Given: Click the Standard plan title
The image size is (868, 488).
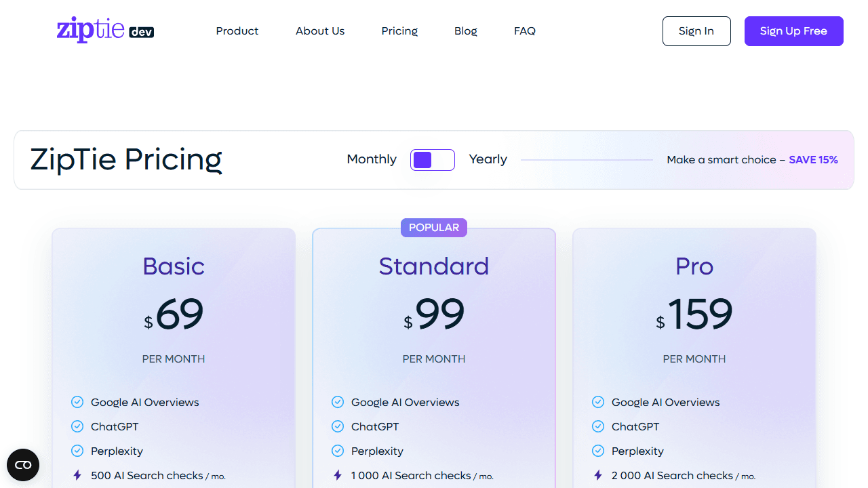Looking at the screenshot, I should coord(434,266).
